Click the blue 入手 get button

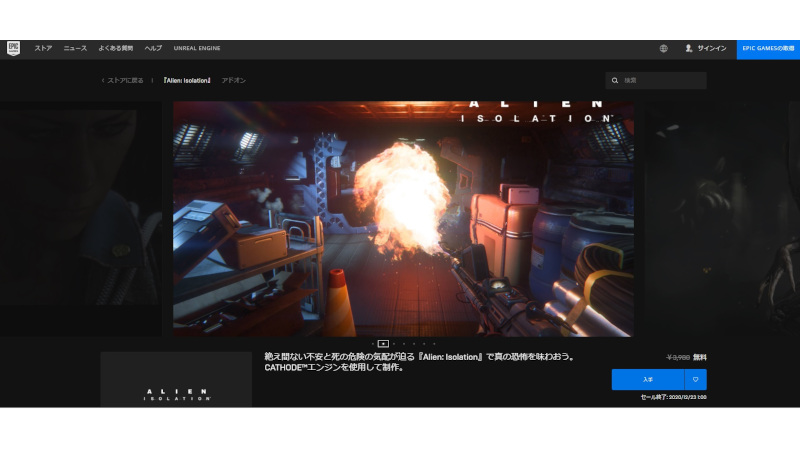(648, 380)
